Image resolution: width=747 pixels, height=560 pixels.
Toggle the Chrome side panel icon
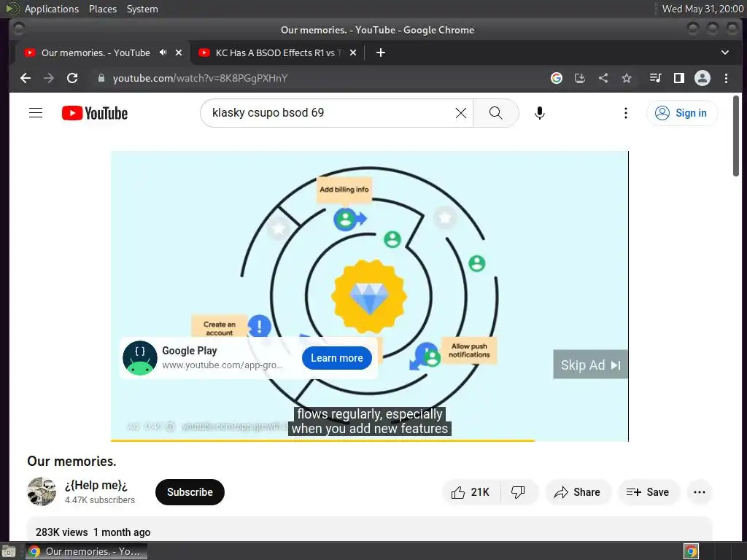[679, 78]
